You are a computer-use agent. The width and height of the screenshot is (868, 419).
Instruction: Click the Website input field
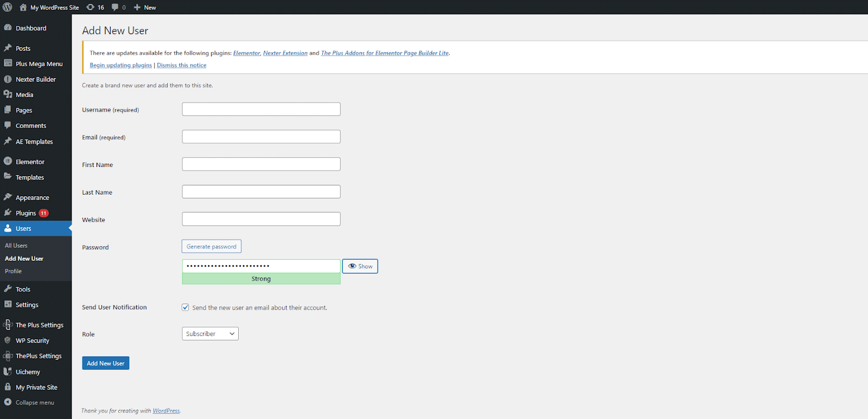click(x=261, y=219)
